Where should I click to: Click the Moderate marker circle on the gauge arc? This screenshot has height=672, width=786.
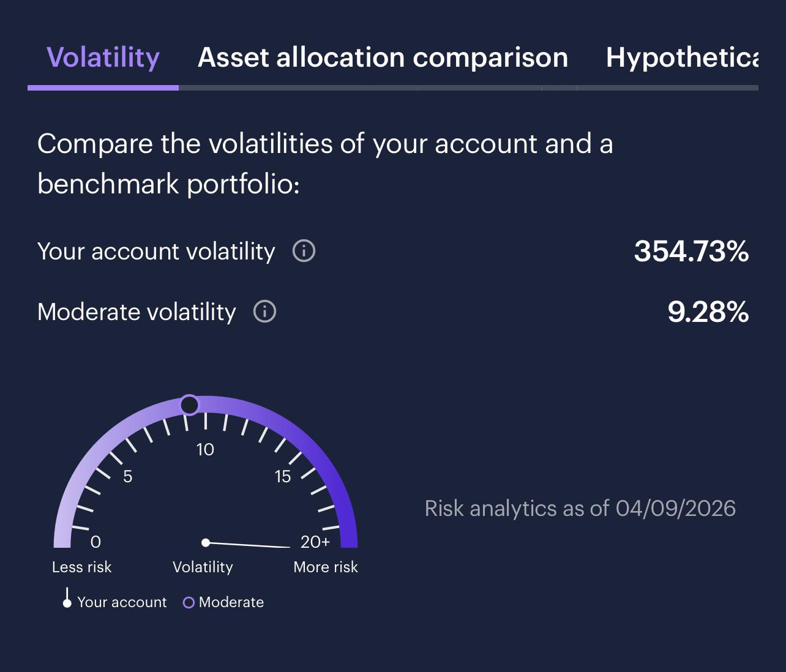coord(190,405)
